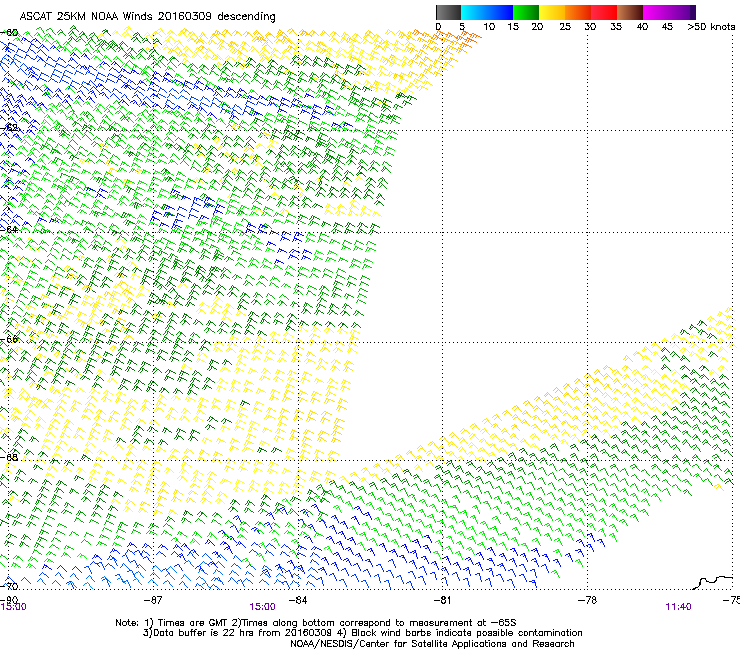Click the cyan 5-10 knots legend color
Screen dimensions: 740x650
tap(474, 12)
